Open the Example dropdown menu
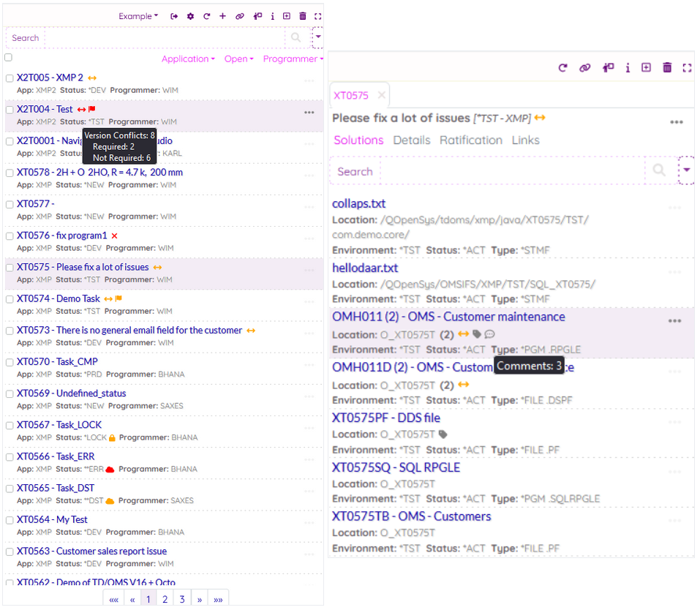 click(138, 16)
